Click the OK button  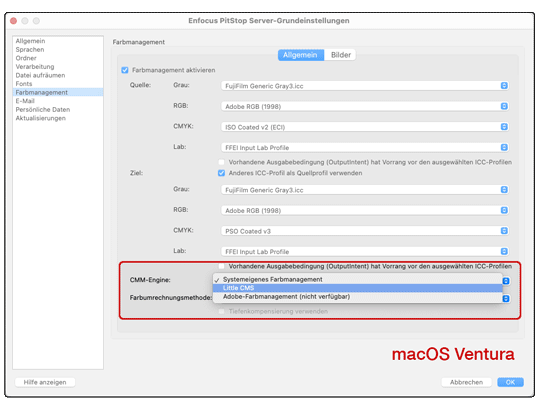(x=510, y=382)
